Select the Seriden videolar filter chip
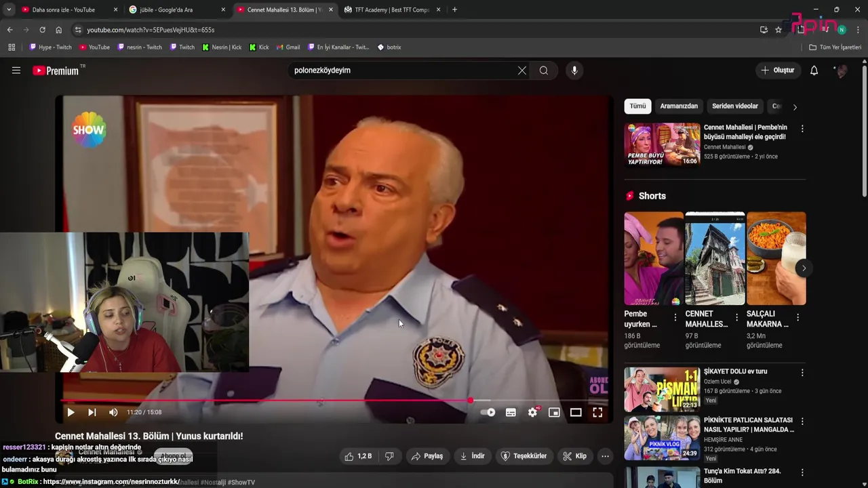Screen dimensions: 868x488 point(735,106)
